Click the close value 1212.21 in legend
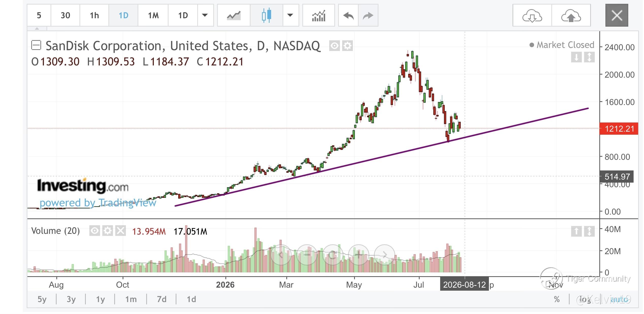644x314 pixels. tap(224, 62)
